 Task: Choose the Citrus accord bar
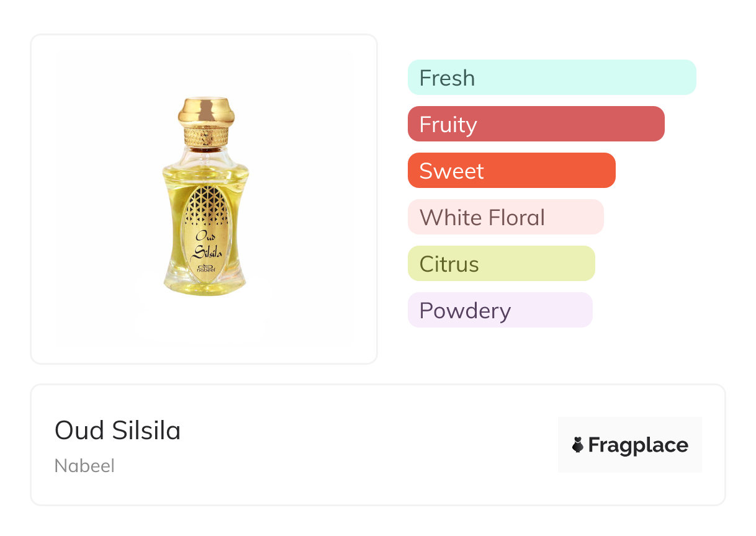tap(501, 264)
